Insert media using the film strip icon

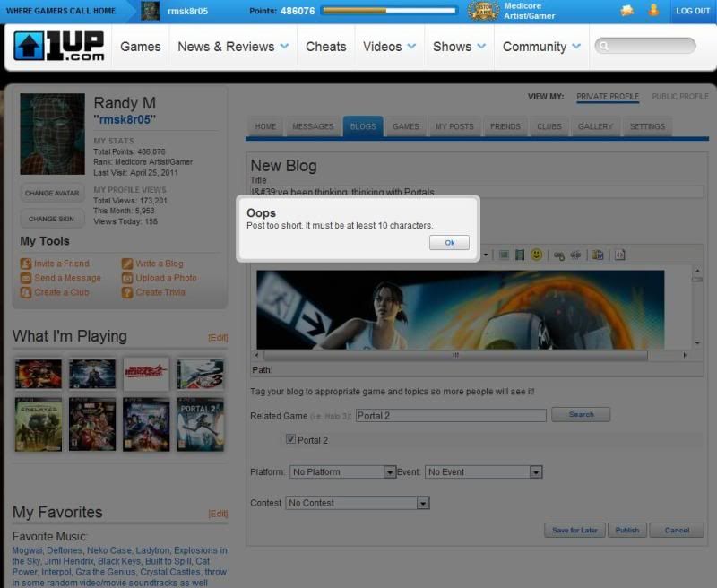pos(520,255)
